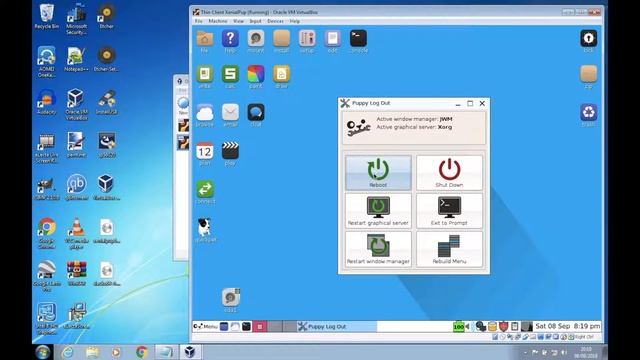The image size is (640, 360).
Task: Open Oracle VM VirtualBox desktop shortcut
Action: (x=76, y=104)
